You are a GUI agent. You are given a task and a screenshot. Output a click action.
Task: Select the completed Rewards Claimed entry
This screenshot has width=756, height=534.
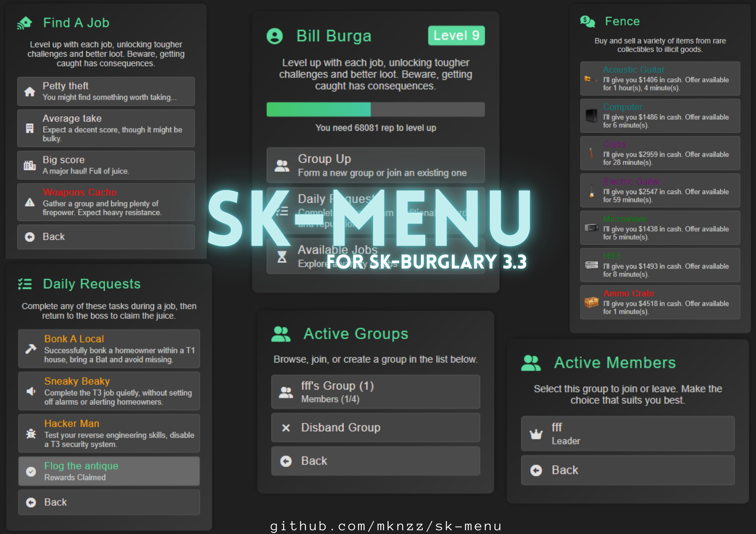click(x=108, y=471)
